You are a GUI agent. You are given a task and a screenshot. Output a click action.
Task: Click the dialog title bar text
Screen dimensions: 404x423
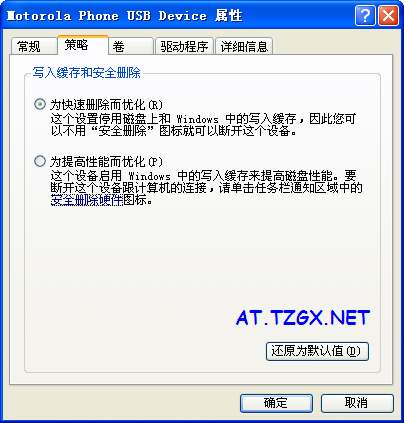pos(125,16)
